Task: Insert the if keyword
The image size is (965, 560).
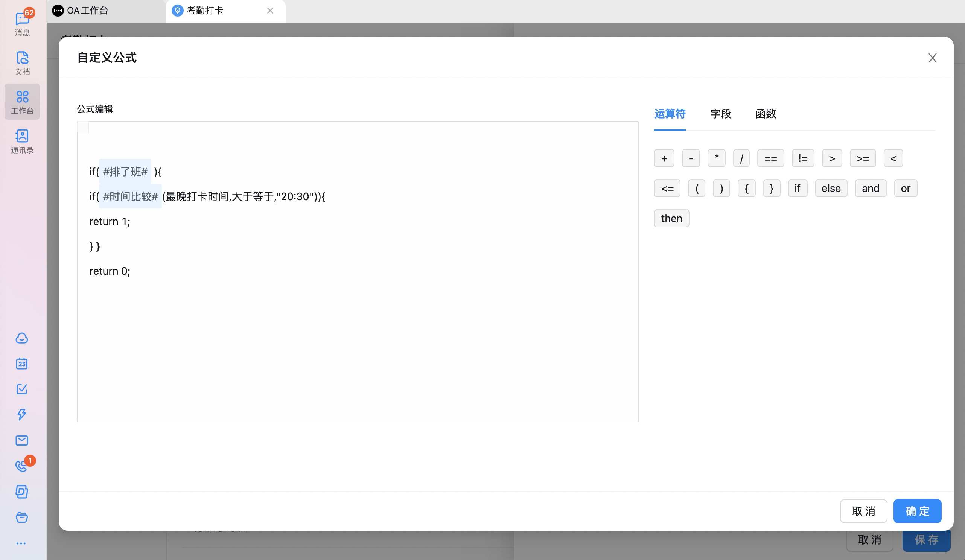Action: (798, 188)
